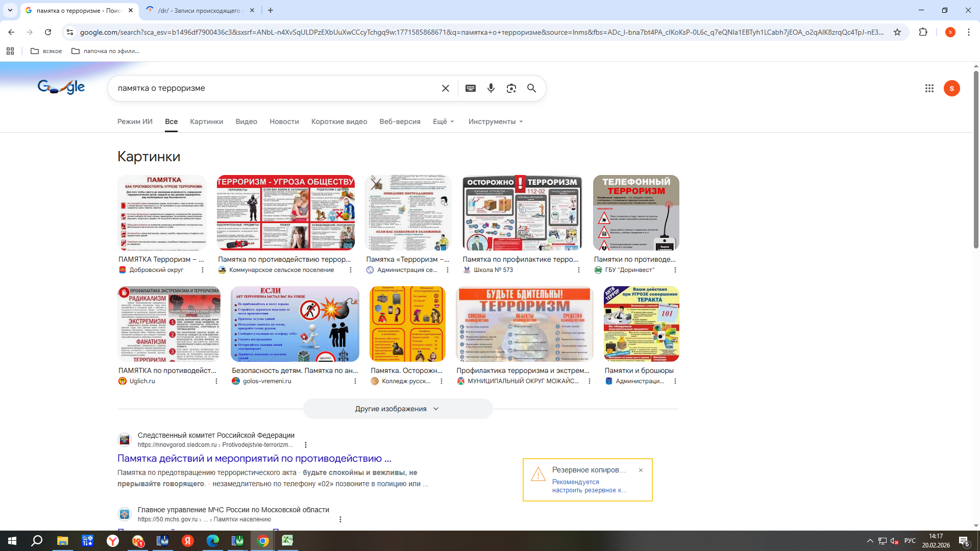980x551 pixels.
Task: Click the voice search microphone icon
Action: [x=491, y=88]
